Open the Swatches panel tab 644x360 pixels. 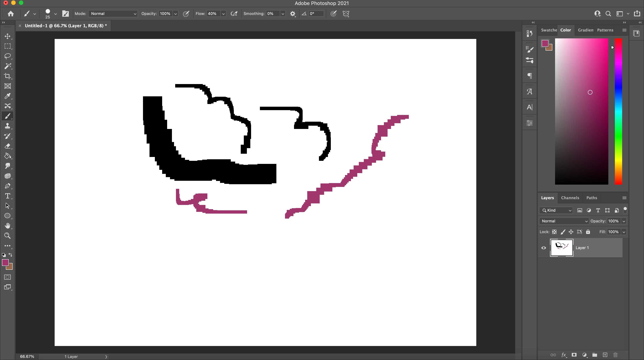pyautogui.click(x=549, y=30)
